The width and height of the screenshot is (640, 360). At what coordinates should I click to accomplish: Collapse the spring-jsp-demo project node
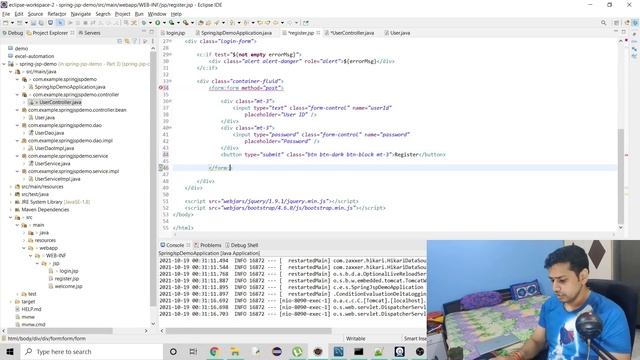pyautogui.click(x=4, y=64)
